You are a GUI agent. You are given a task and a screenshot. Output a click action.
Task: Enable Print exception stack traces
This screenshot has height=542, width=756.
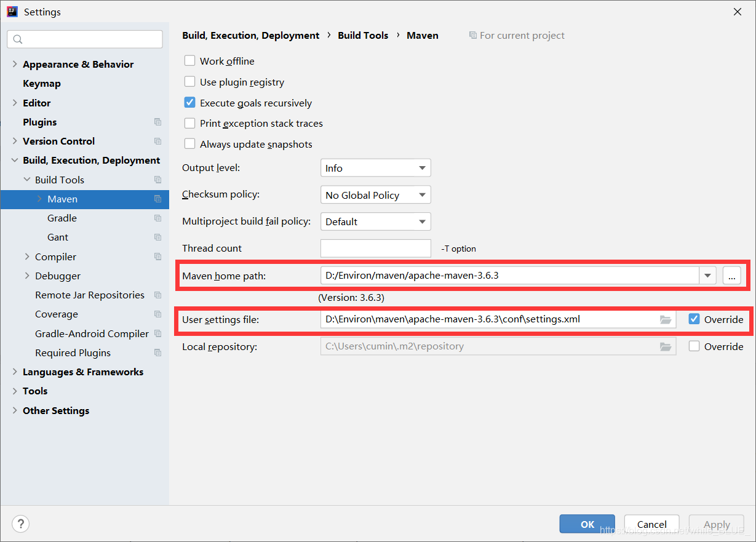point(190,124)
